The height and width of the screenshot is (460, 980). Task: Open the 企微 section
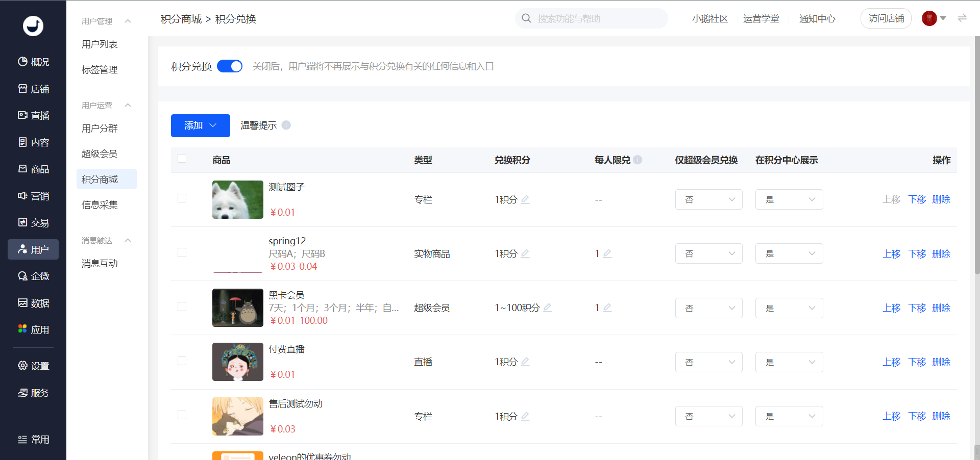[x=33, y=276]
